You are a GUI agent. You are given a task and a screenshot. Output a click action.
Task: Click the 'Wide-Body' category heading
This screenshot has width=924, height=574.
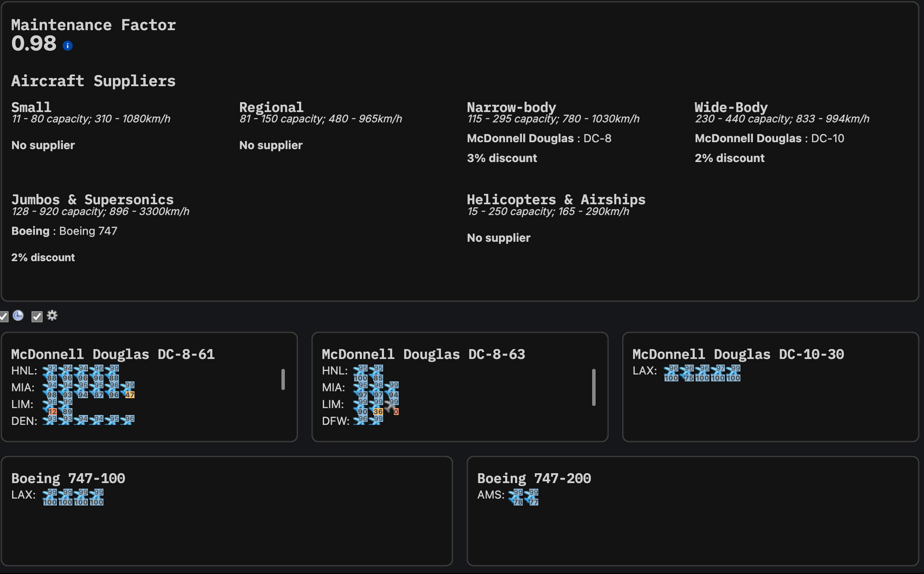(x=731, y=107)
